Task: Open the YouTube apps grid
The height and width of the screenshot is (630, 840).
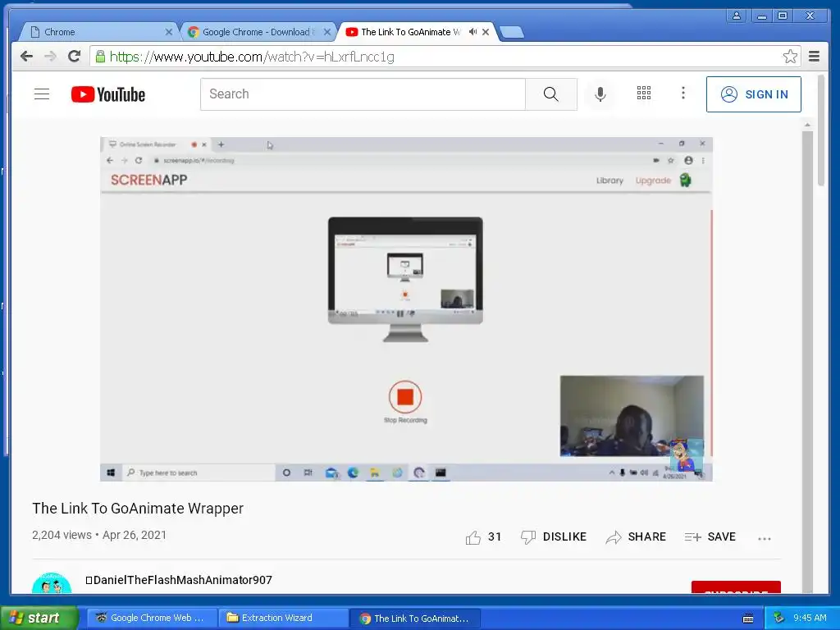Action: coord(643,94)
